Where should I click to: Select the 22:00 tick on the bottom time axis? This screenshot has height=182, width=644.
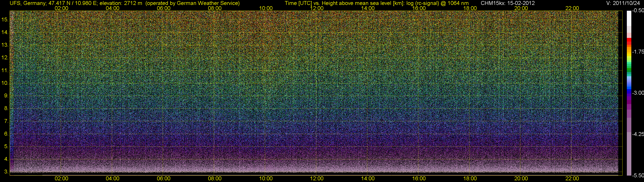click(572, 179)
